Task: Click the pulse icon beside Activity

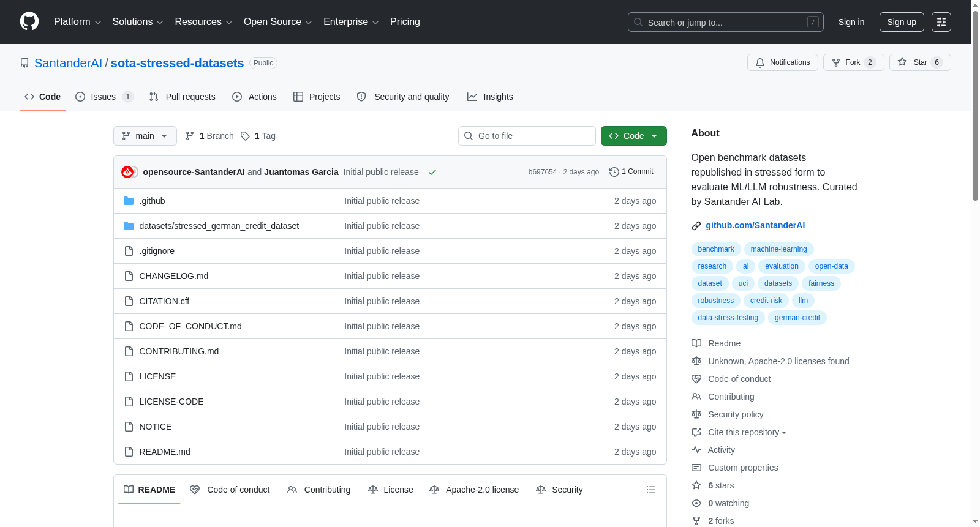Action: [696, 450]
